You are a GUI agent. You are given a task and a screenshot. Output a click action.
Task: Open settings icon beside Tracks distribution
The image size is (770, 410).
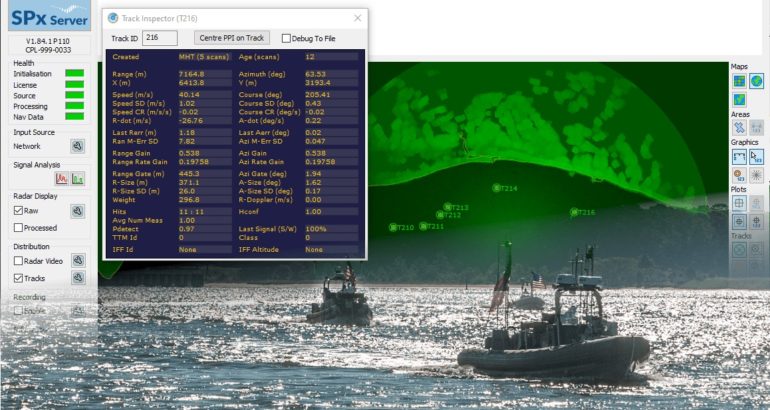[78, 278]
